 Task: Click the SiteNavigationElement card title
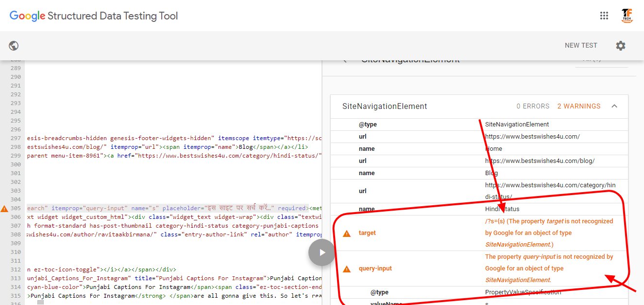click(385, 106)
